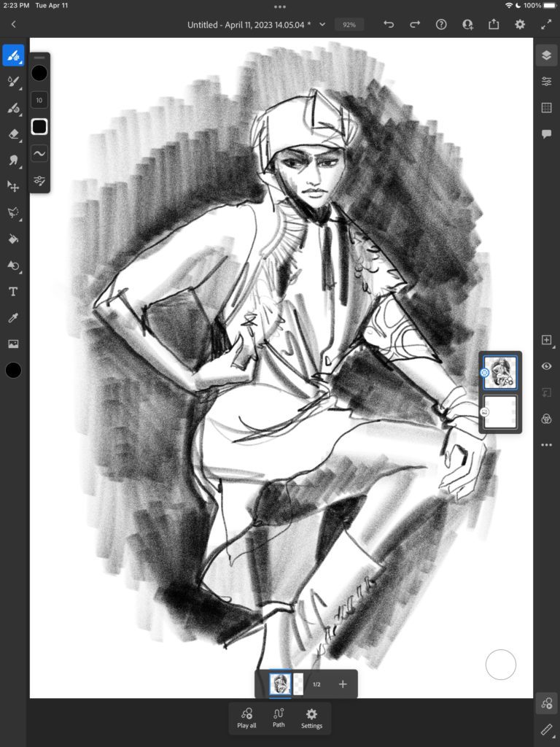The width and height of the screenshot is (560, 747).
Task: Open the Path motion option
Action: point(279,718)
